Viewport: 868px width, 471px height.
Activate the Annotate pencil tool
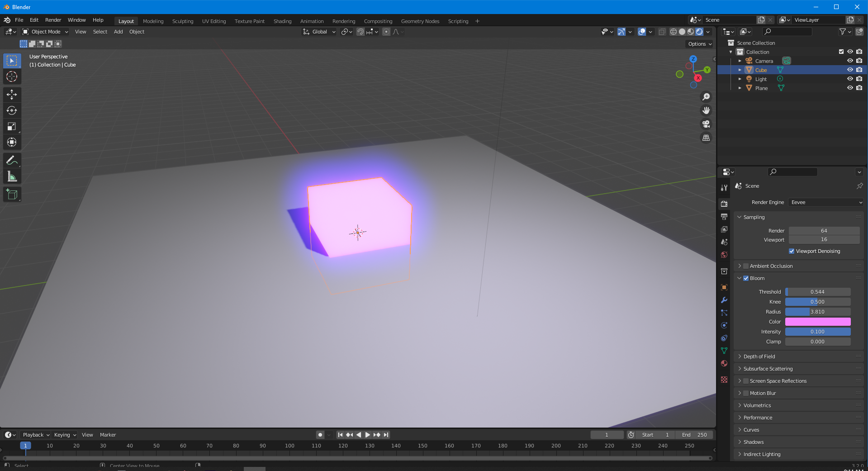pos(12,161)
